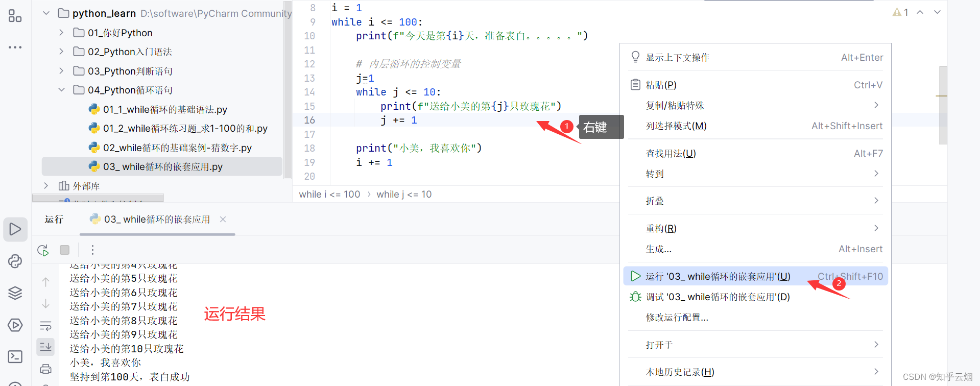
Task: Click project panel horizontal scrollbar
Action: coord(98,198)
